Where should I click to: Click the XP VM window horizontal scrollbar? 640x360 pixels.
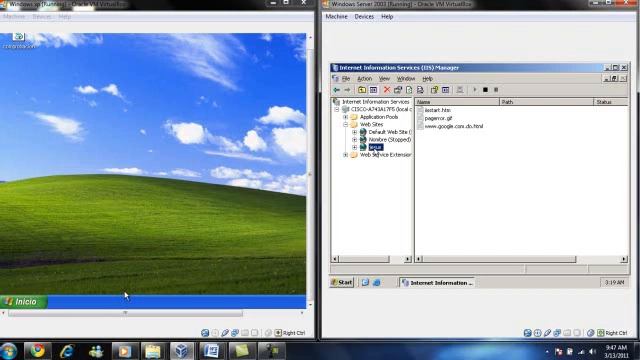click(125, 313)
